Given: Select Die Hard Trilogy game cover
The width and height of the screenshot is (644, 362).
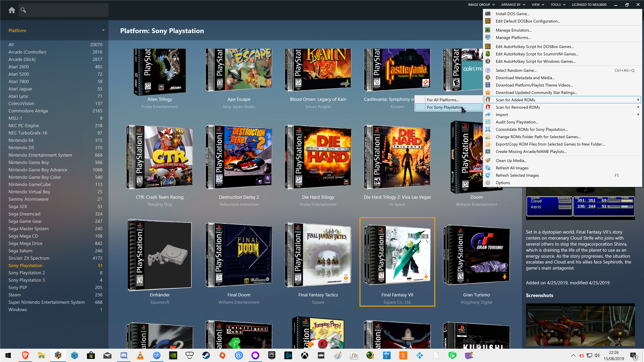Looking at the screenshot, I should (318, 157).
